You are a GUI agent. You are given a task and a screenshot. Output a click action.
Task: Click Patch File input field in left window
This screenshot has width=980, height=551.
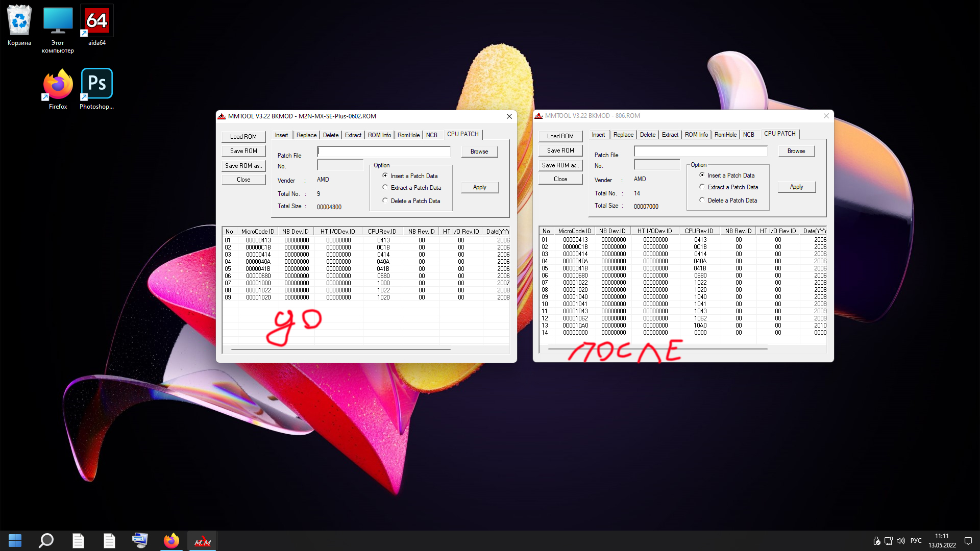click(384, 152)
